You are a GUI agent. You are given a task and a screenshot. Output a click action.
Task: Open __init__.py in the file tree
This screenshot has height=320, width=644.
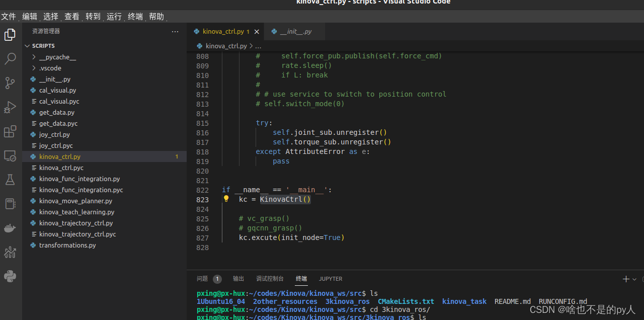(x=104, y=79)
